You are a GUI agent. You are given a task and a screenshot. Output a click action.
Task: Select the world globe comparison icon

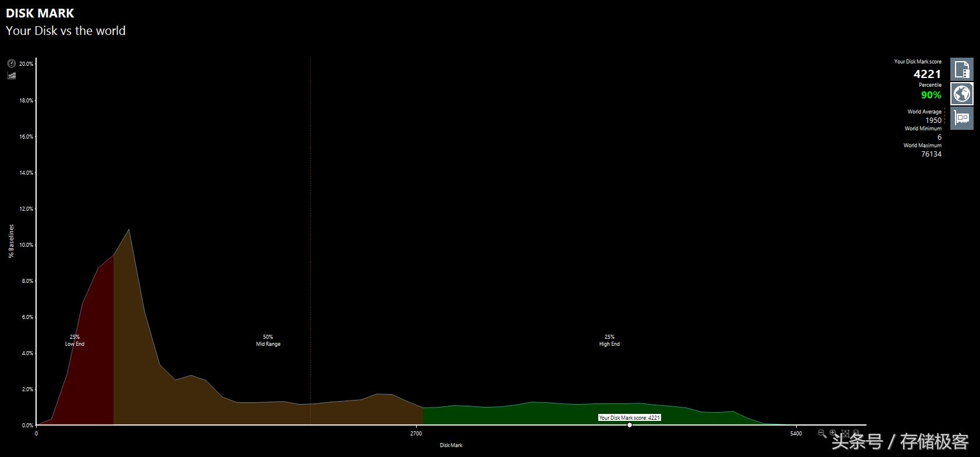(x=962, y=94)
